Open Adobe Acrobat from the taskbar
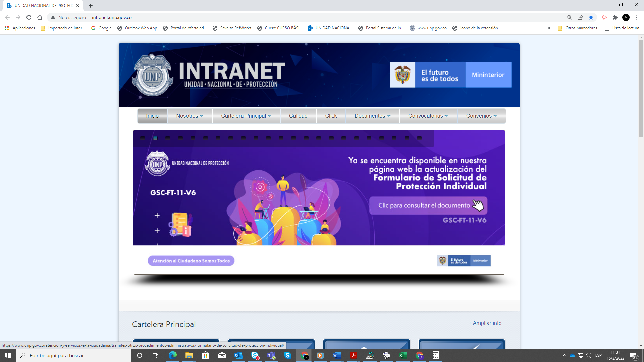Image resolution: width=644 pixels, height=362 pixels. (354, 355)
